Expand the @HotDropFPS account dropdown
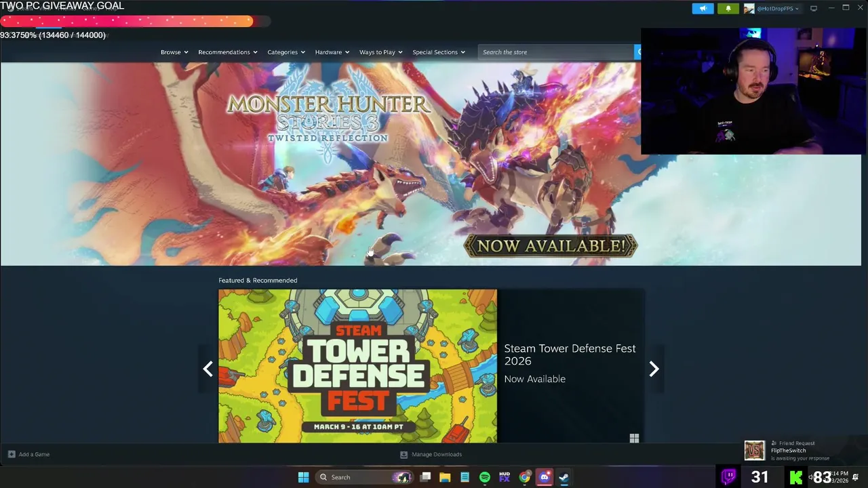The image size is (868, 488). coord(777,8)
